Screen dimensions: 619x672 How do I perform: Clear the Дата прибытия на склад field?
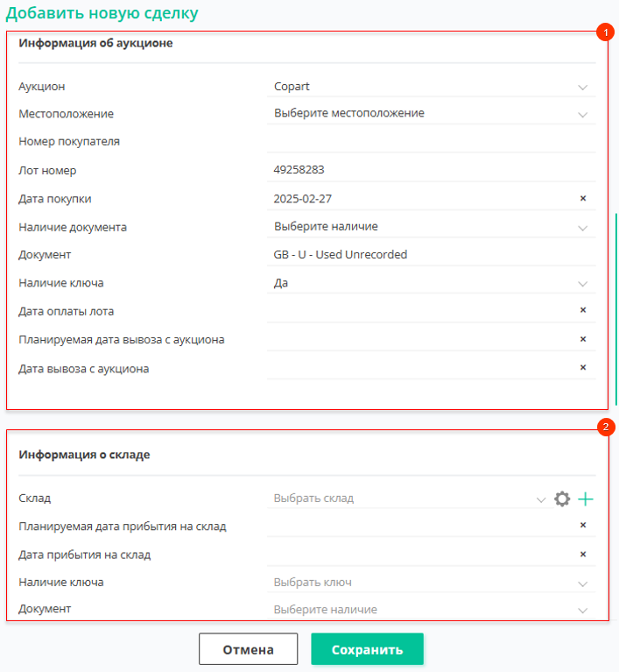coord(583,554)
